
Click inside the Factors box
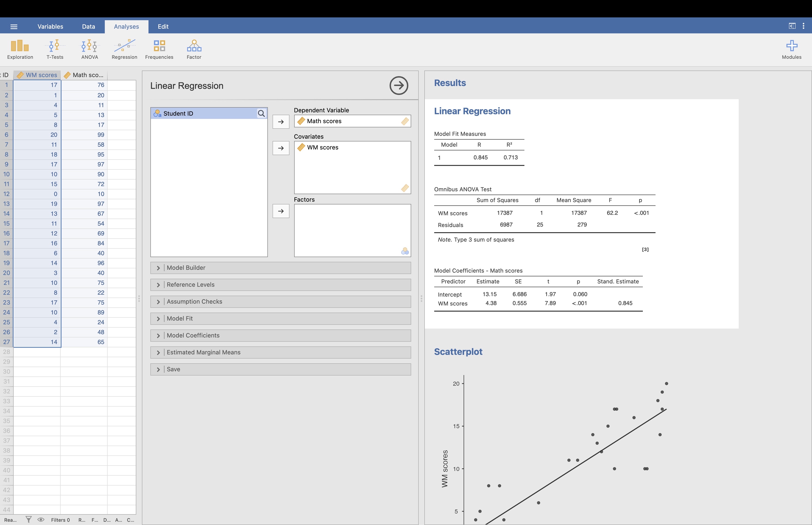coord(352,231)
